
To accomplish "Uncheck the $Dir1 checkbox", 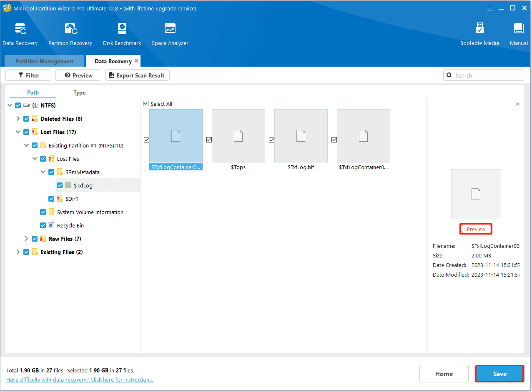I will 51,199.
